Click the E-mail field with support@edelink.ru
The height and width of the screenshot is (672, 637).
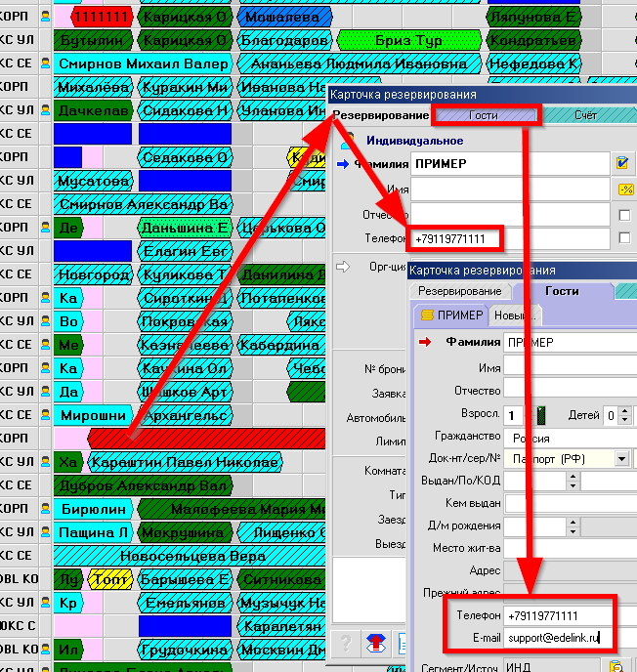pos(557,638)
